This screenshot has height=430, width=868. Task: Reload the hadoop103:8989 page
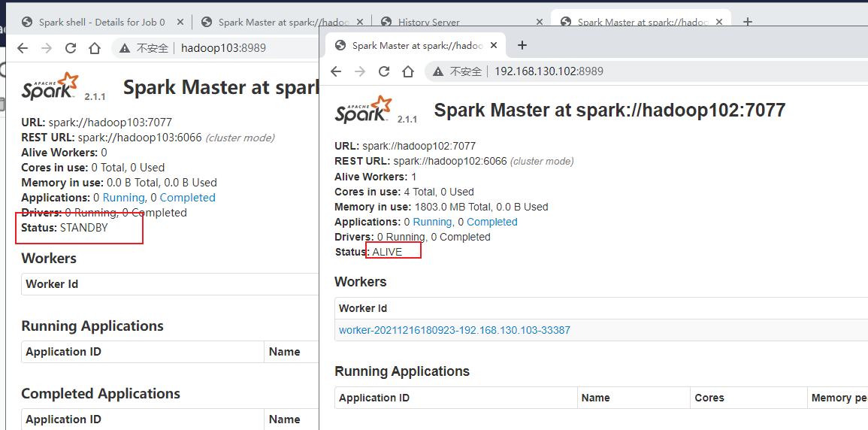tap(71, 48)
